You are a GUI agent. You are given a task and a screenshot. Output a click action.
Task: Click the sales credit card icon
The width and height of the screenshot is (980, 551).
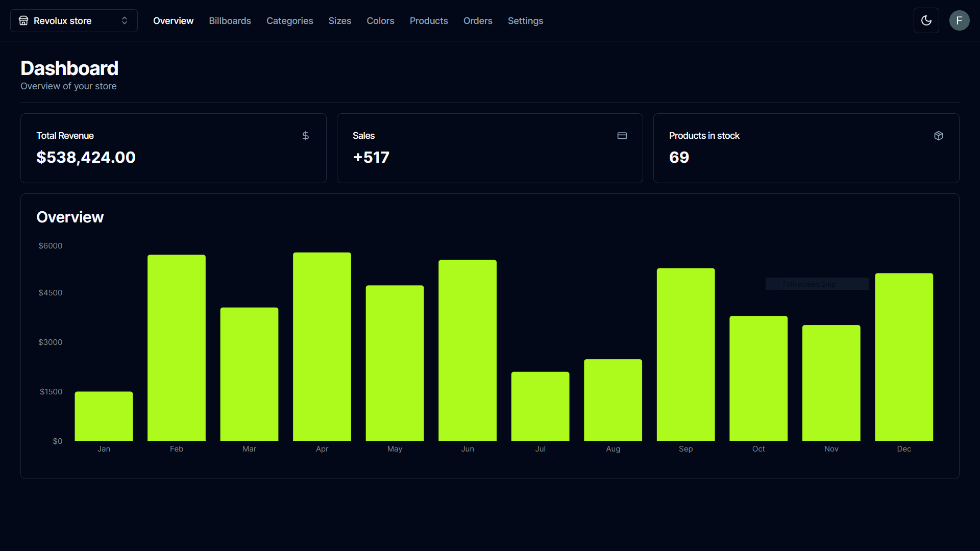coord(622,135)
